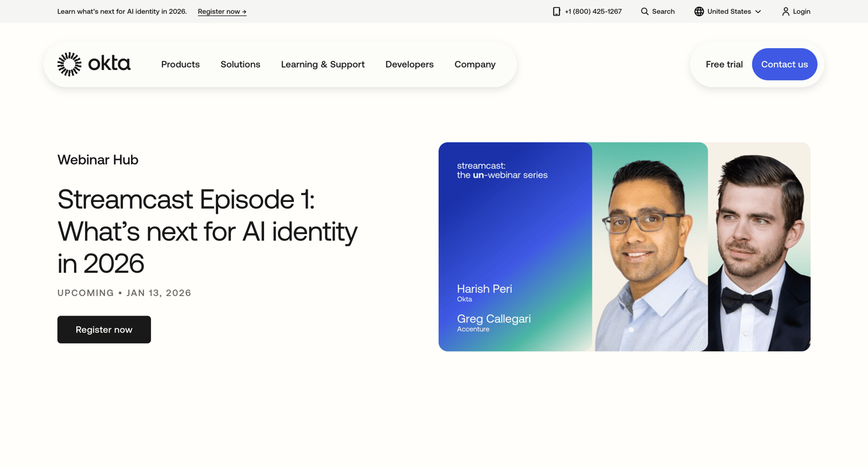
Task: Call the +1 (800) 425-1267 number link
Action: tap(593, 11)
